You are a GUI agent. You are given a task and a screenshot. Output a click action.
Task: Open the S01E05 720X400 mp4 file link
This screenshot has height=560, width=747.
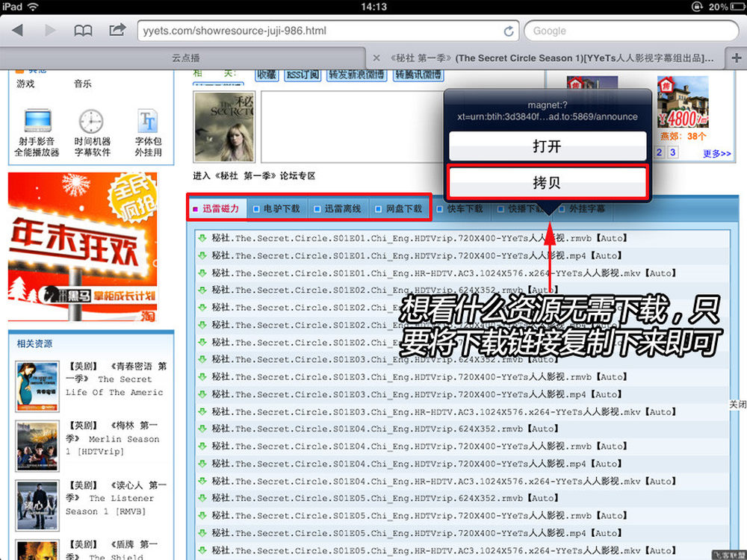pyautogui.click(x=417, y=533)
